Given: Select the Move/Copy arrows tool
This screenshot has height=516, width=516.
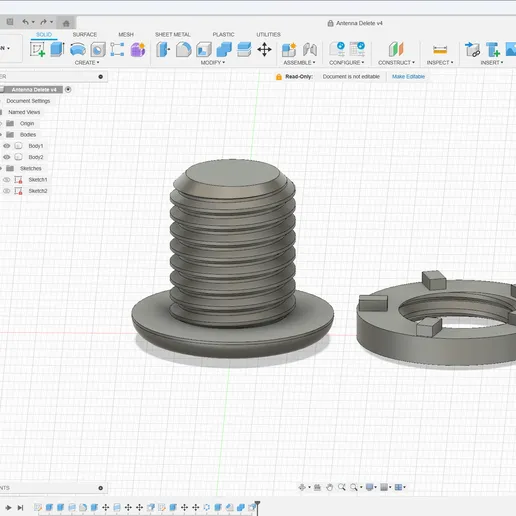Looking at the screenshot, I should 264,49.
